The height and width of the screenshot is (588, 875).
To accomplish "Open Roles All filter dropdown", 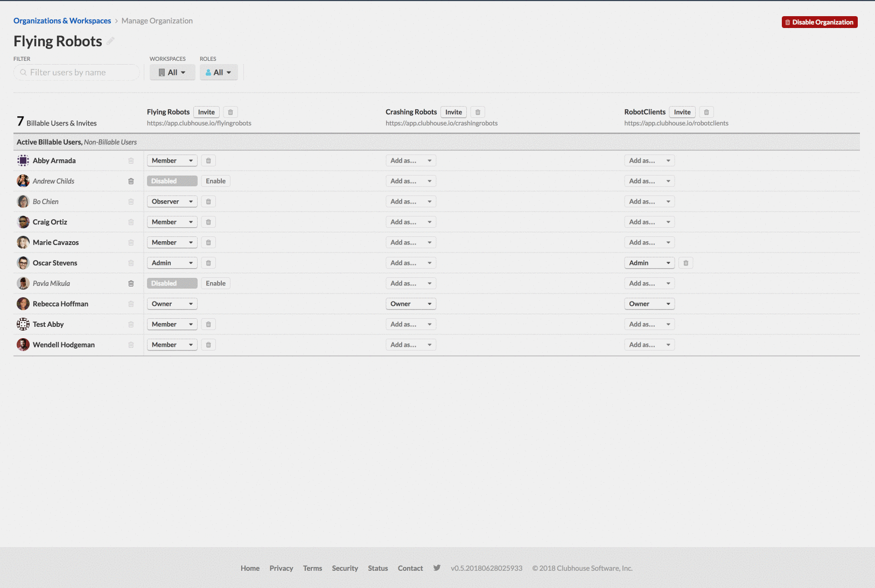I will click(219, 72).
